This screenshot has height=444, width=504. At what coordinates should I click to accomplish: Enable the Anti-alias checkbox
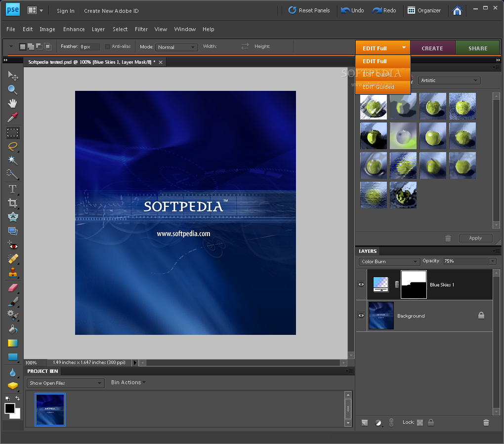107,46
